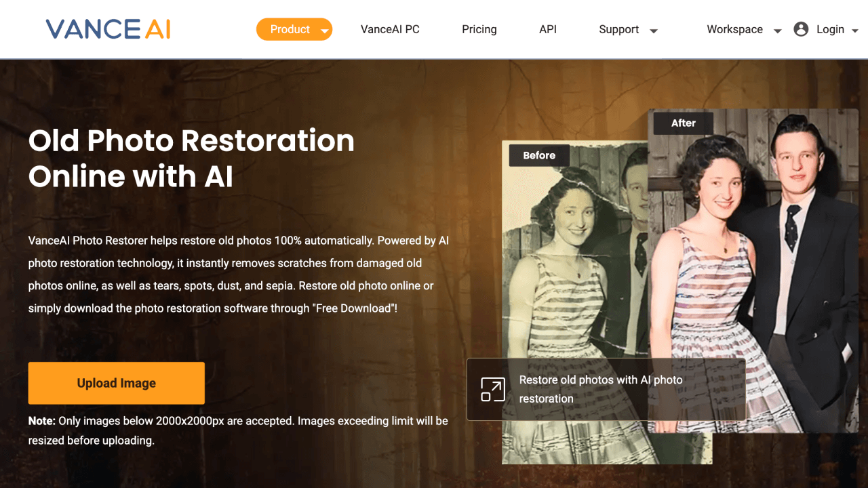Click the VanceAI Photo Restorer description paragraph

239,274
